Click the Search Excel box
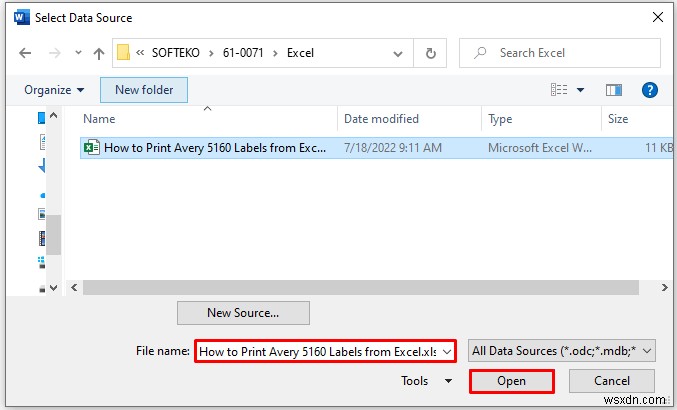Image resolution: width=677 pixels, height=410 pixels. tap(560, 53)
